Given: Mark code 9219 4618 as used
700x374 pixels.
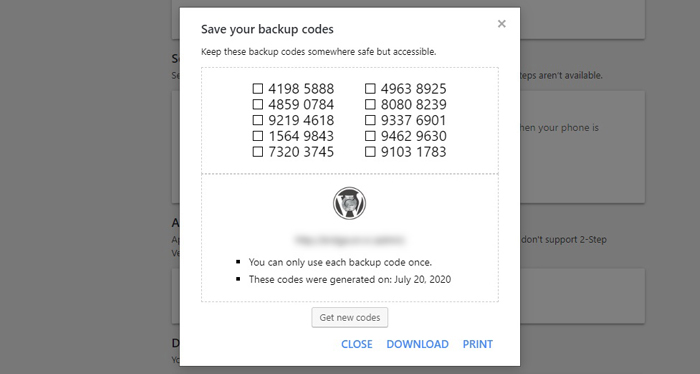Looking at the screenshot, I should (258, 120).
